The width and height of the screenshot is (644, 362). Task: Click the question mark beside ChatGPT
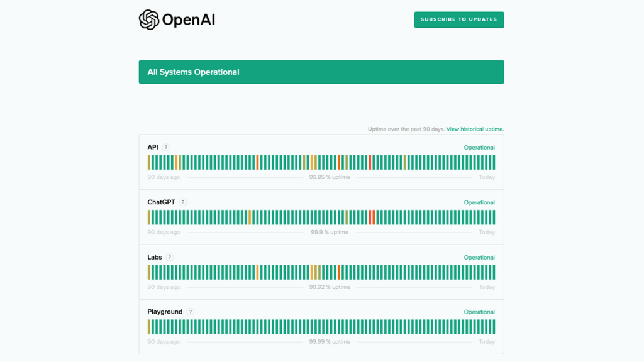click(x=183, y=202)
